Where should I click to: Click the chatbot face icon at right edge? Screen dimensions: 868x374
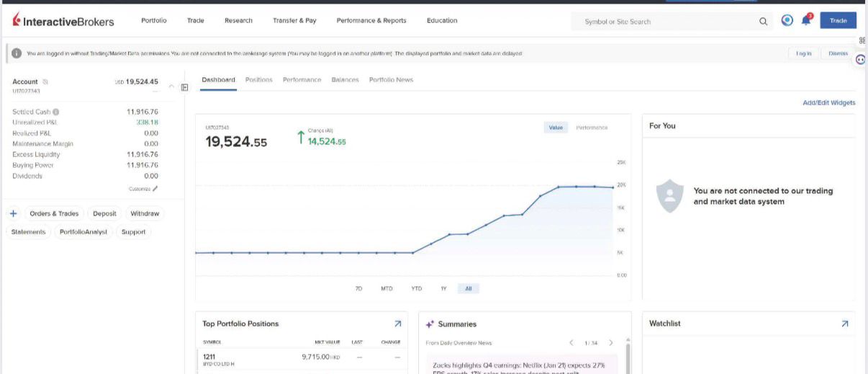point(861,61)
